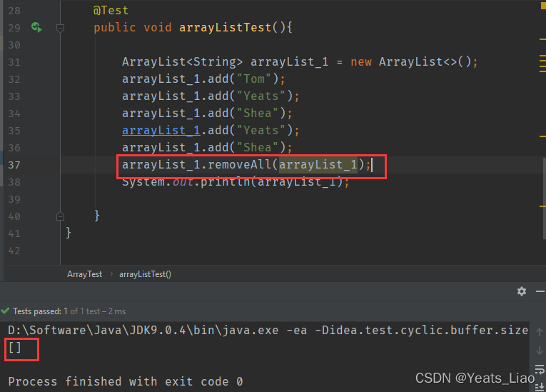Click line number 31 in gutter
This screenshot has height=392, width=546.
pos(14,62)
